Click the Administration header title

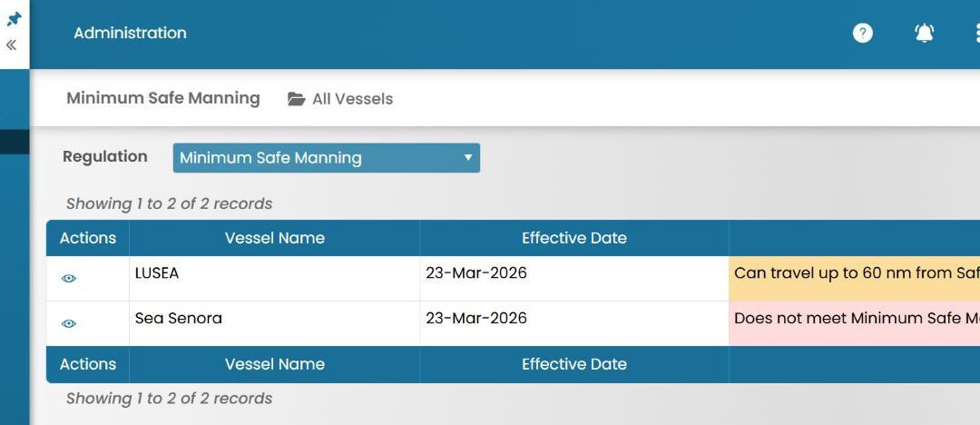130,33
